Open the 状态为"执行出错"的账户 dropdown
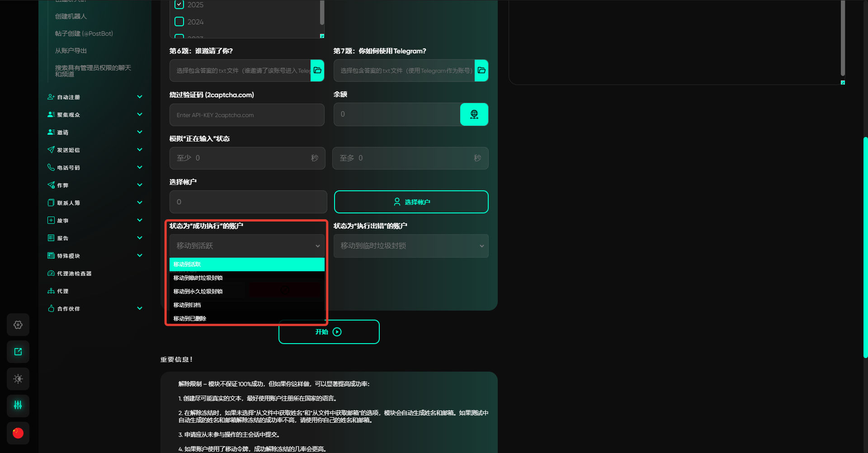This screenshot has height=453, width=868. click(x=411, y=246)
